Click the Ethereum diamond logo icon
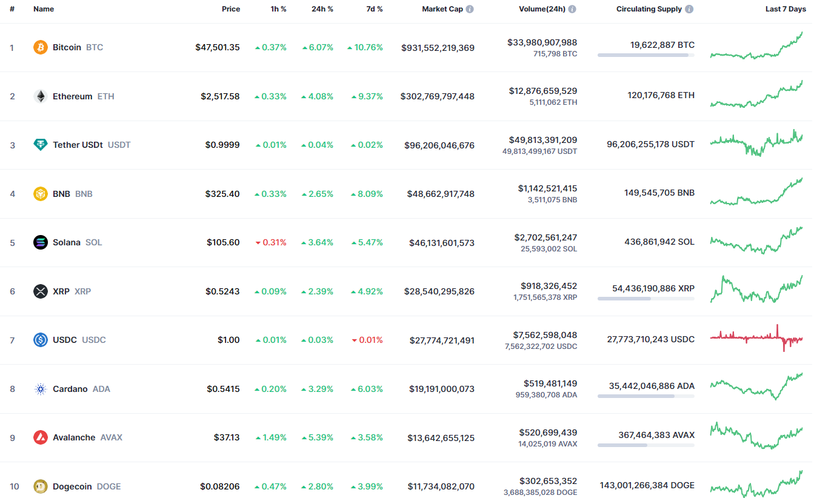Screen dimensions: 814x504 pyautogui.click(x=41, y=96)
